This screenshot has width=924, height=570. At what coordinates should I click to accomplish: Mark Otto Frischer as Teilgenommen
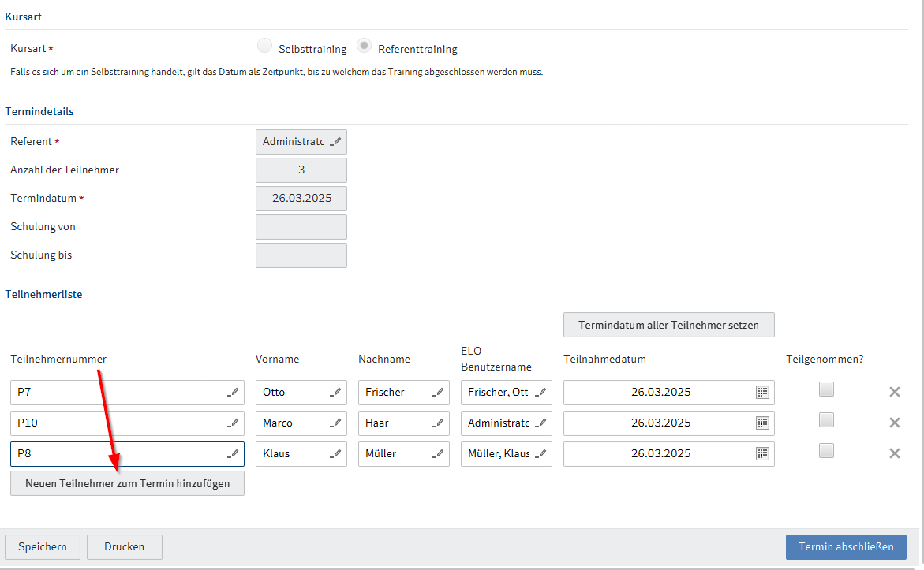(826, 389)
